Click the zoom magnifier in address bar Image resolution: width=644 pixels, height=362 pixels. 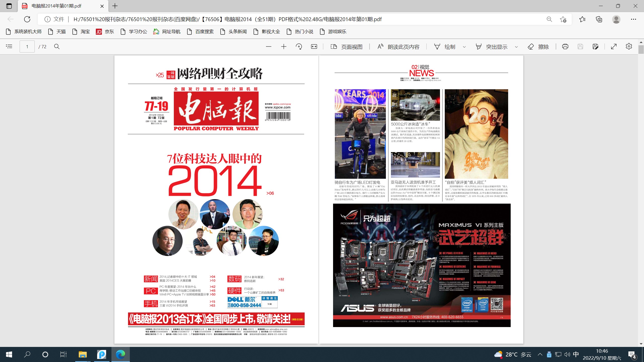pos(549,19)
